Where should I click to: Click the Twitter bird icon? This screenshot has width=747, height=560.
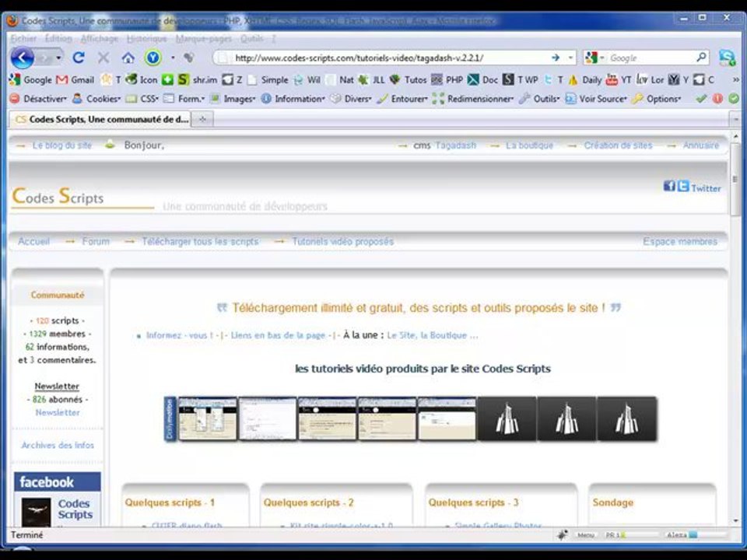click(x=683, y=186)
